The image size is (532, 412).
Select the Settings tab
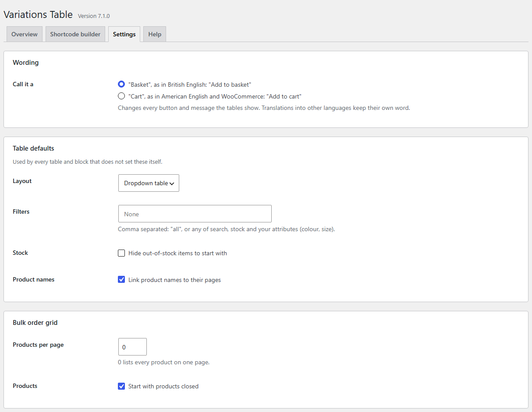[x=124, y=34]
